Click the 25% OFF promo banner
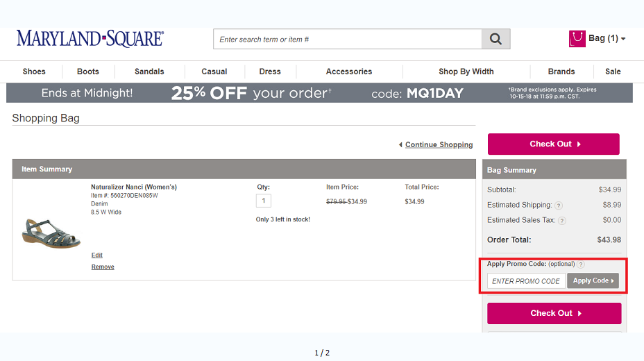The image size is (644, 361). click(319, 93)
